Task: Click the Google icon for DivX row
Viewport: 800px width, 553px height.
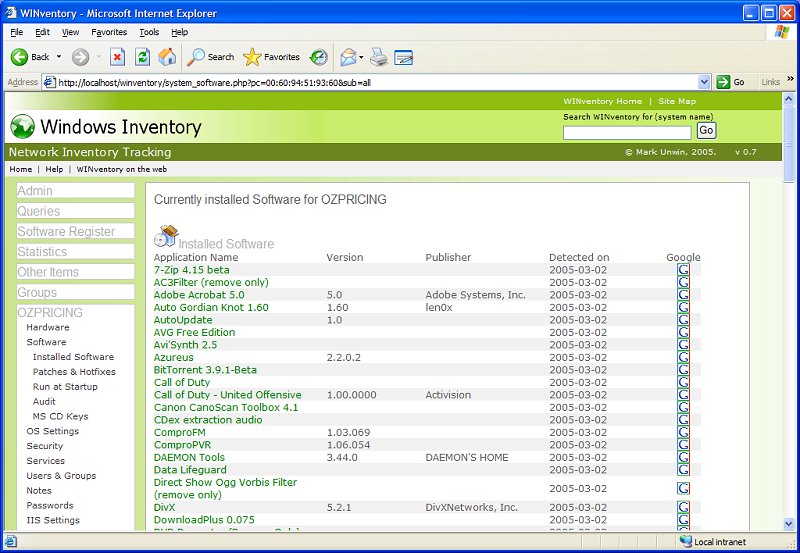Action: pyautogui.click(x=683, y=507)
